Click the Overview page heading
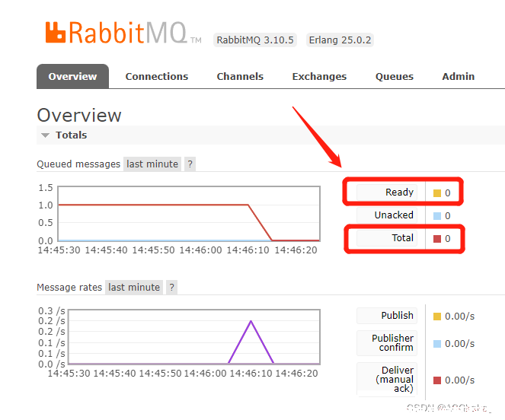The height and width of the screenshot is (420, 505). click(x=79, y=115)
